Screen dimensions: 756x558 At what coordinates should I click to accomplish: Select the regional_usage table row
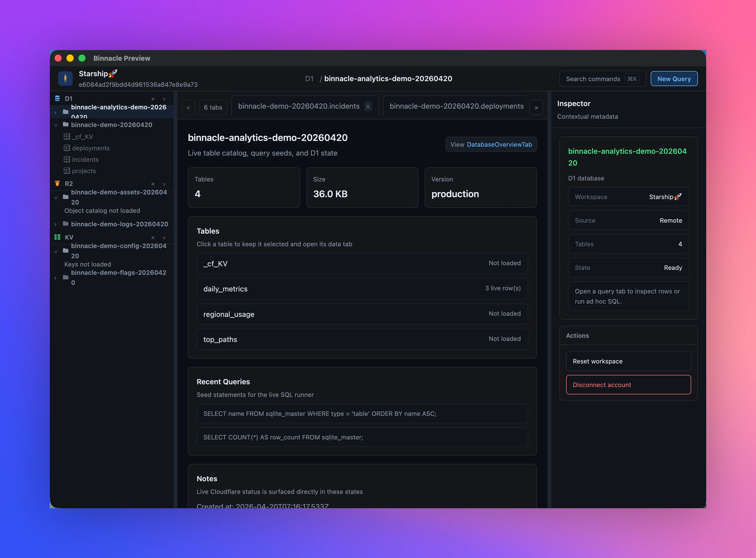pyautogui.click(x=362, y=314)
